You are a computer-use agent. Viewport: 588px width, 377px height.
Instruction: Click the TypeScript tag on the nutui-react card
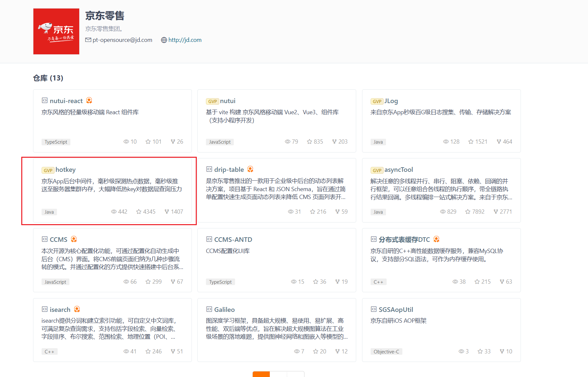coord(56,142)
